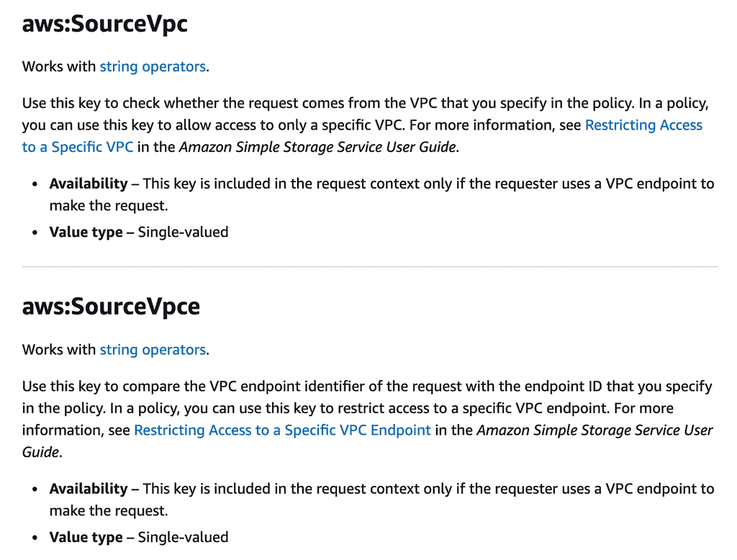Image resolution: width=737 pixels, height=560 pixels.
Task: Click paragraph starting 'Use this key to check'
Action: pyautogui.click(x=288, y=104)
